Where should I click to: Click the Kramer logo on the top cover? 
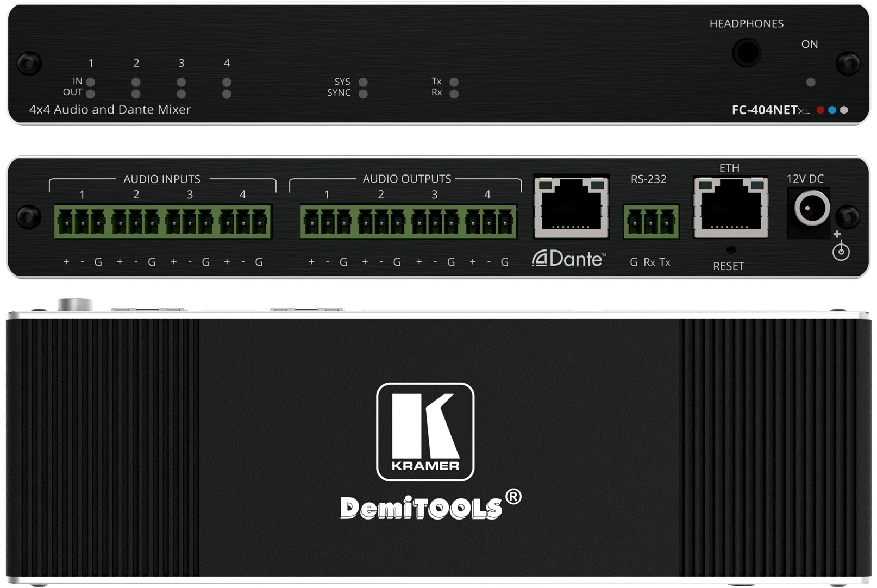(425, 432)
